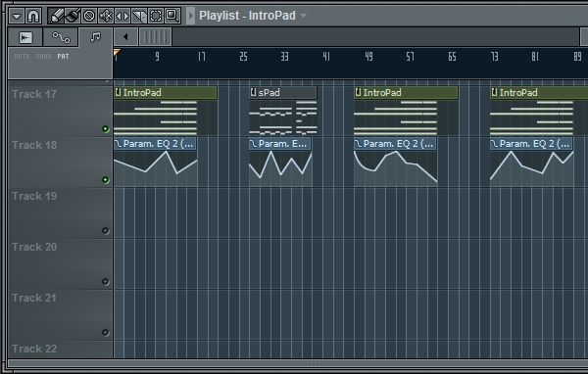
Task: Select the Draw pencil tool
Action: tap(56, 16)
